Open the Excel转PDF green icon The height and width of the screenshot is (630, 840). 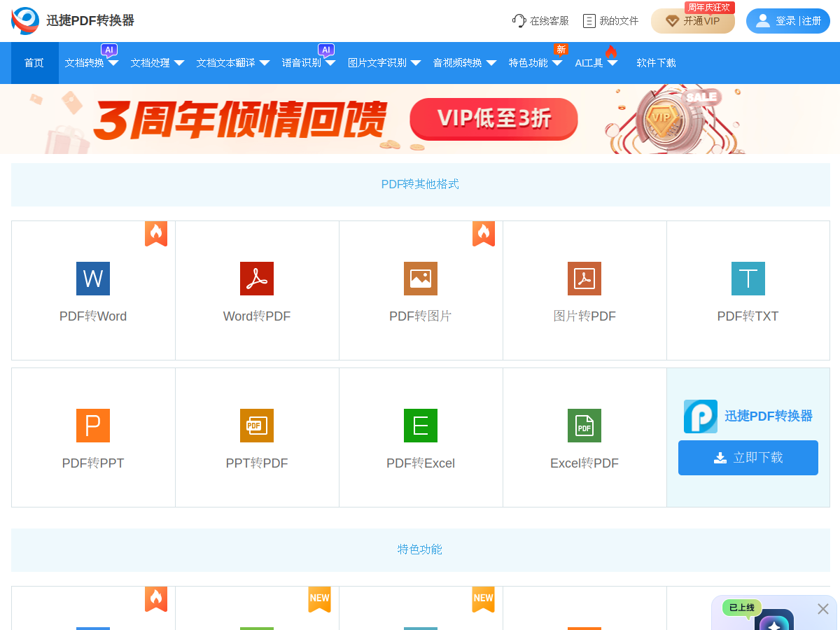click(584, 426)
